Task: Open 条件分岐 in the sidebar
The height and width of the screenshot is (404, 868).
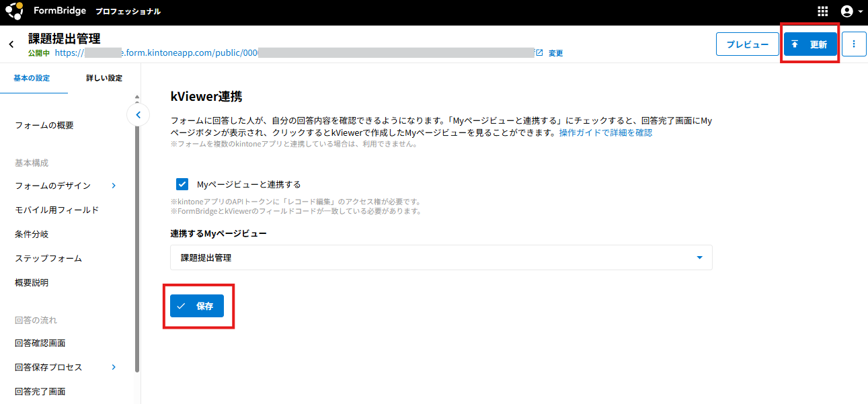Action: (32, 235)
